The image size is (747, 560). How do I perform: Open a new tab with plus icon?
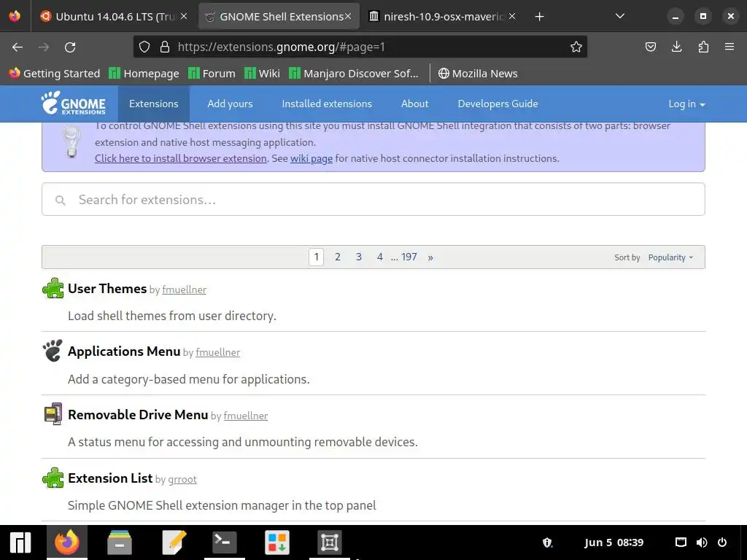click(x=539, y=17)
